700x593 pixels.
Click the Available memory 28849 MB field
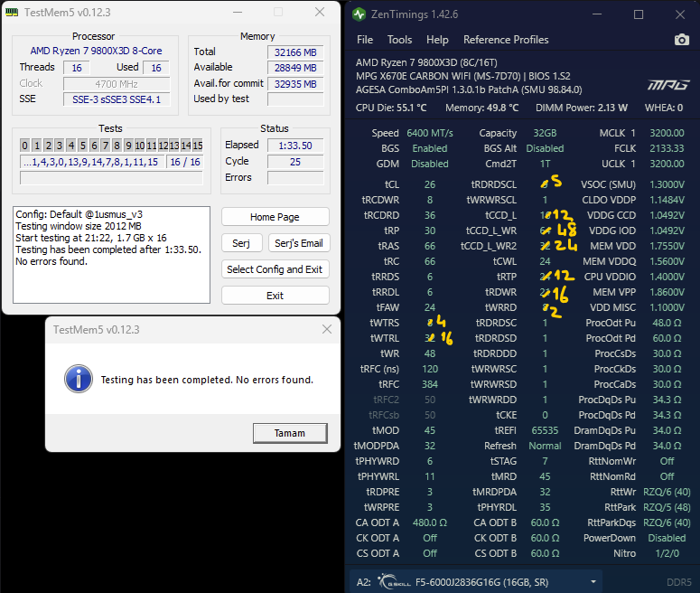(x=295, y=68)
